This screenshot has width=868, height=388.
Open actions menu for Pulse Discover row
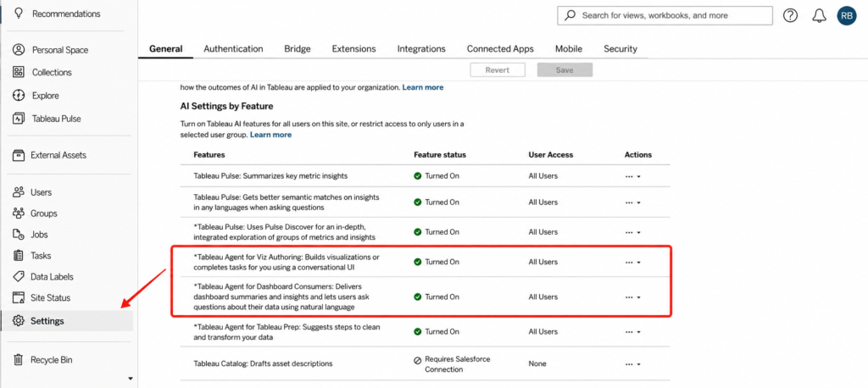(x=632, y=232)
